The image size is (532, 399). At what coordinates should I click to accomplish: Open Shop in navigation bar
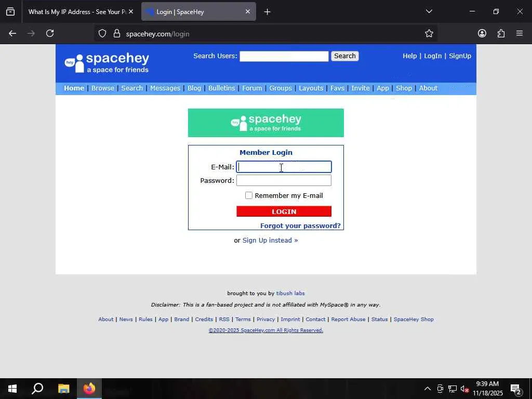pos(404,88)
